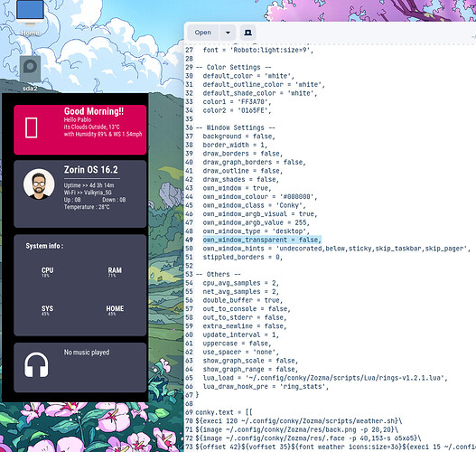The image size is (476, 452).
Task: Click the 'No music played' text
Action: [x=87, y=353]
